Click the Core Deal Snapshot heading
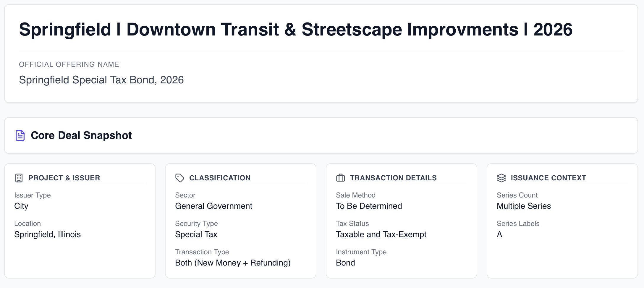This screenshot has height=288, width=644. click(x=81, y=135)
